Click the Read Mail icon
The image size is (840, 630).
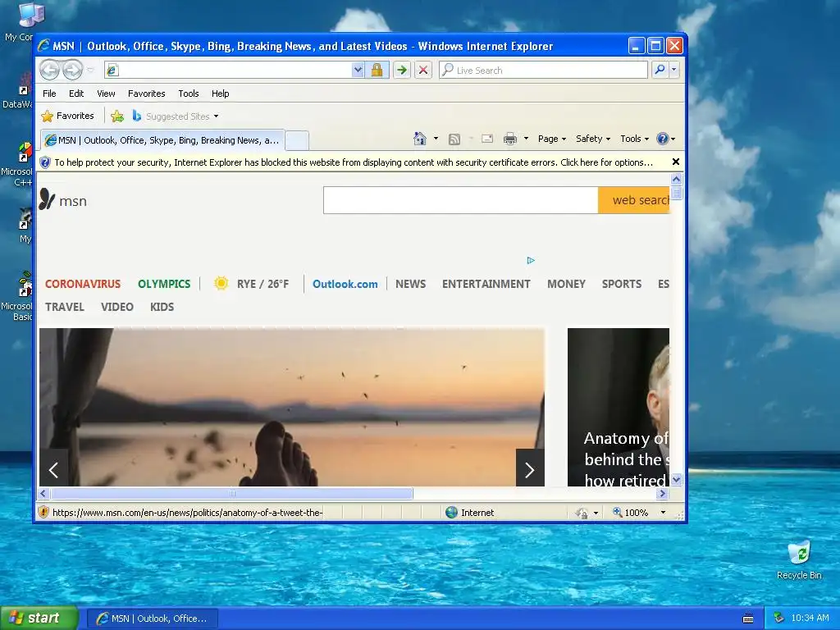click(487, 139)
